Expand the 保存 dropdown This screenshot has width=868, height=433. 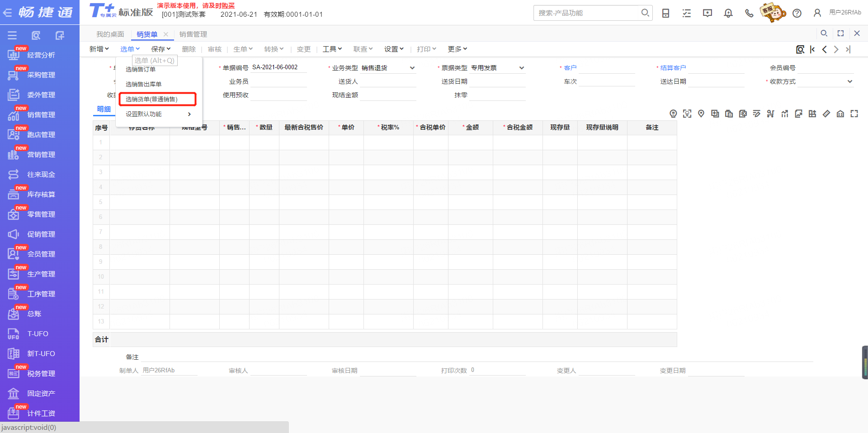pos(161,49)
